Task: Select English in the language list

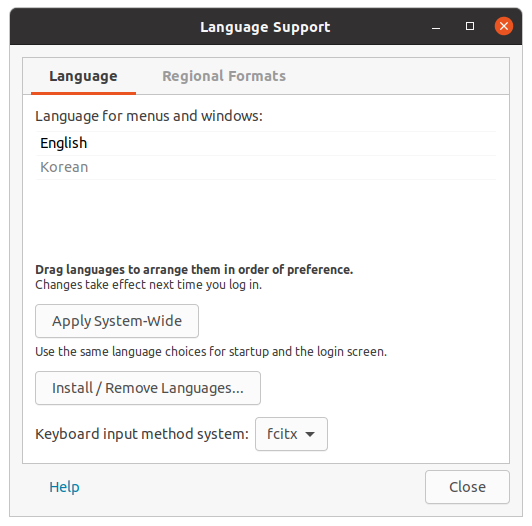Action: 266,143
